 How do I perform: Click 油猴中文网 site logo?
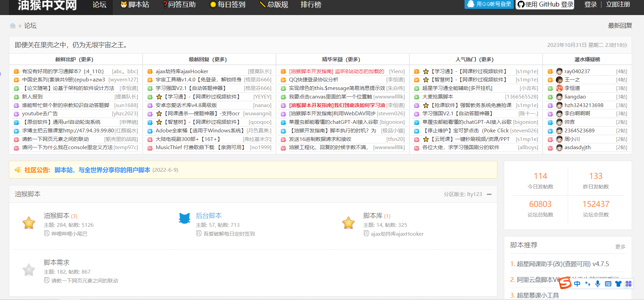47,5
